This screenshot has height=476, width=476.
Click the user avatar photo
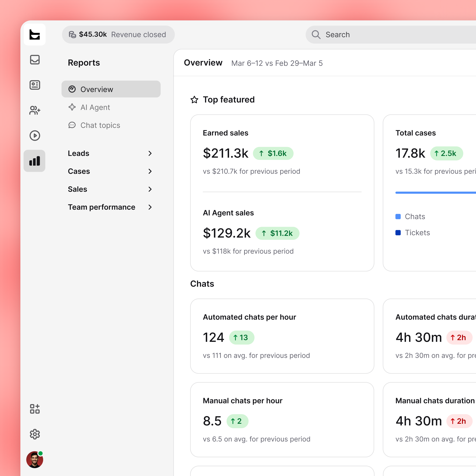point(34,459)
